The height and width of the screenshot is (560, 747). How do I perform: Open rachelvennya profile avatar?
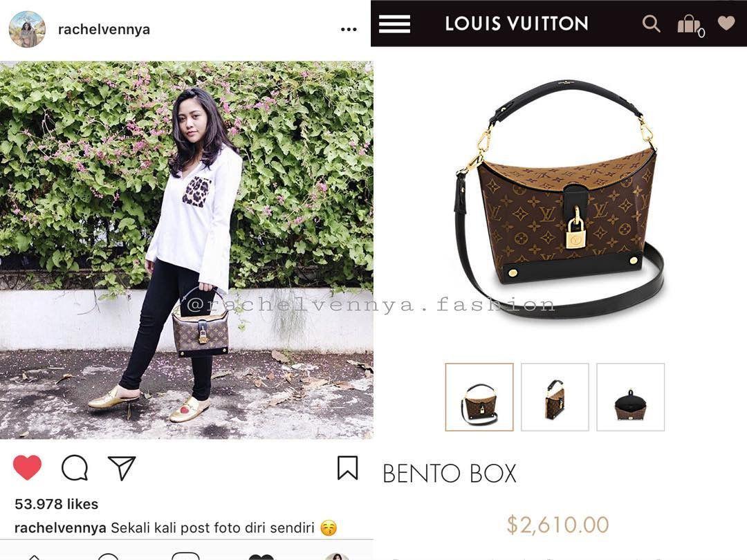pos(27,29)
